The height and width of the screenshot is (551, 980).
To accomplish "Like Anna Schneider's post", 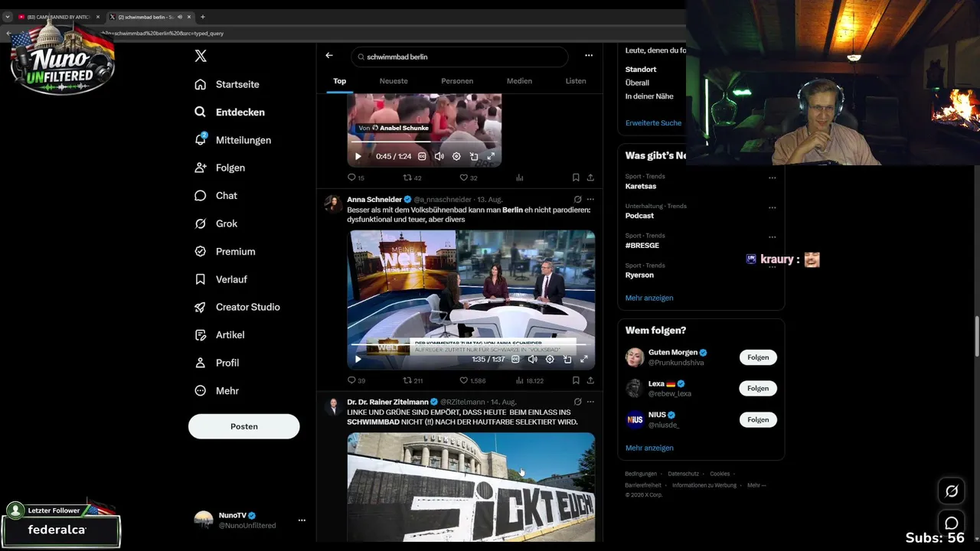I will (x=472, y=380).
